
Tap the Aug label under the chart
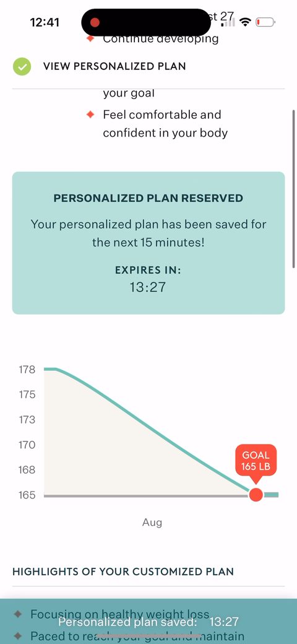152,523
